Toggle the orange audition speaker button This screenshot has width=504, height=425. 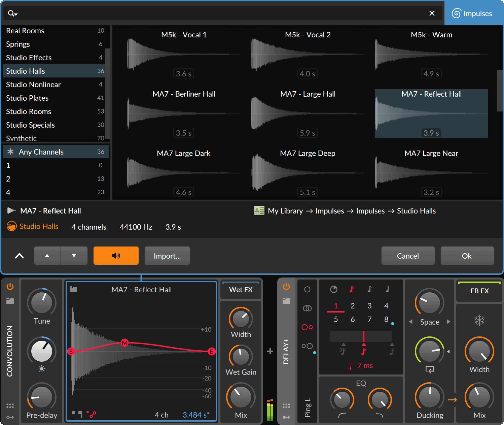click(x=116, y=256)
